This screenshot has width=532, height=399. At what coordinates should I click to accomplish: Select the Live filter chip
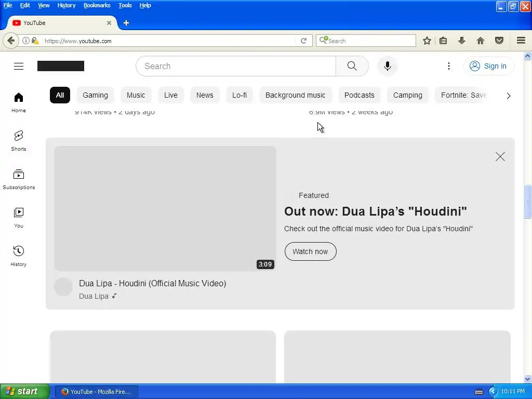click(x=170, y=96)
